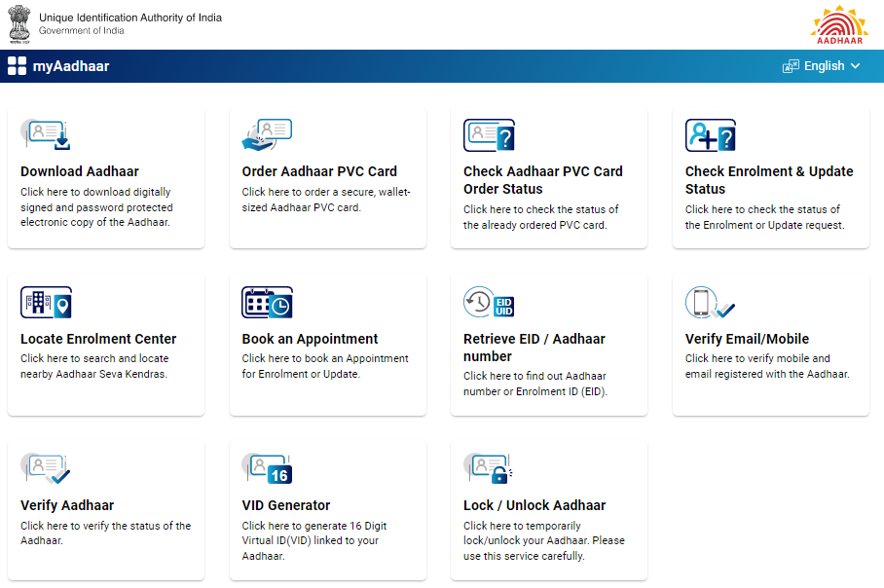This screenshot has width=884, height=588.
Task: Click the Check Enrolment & Update Status icon
Action: tap(711, 134)
